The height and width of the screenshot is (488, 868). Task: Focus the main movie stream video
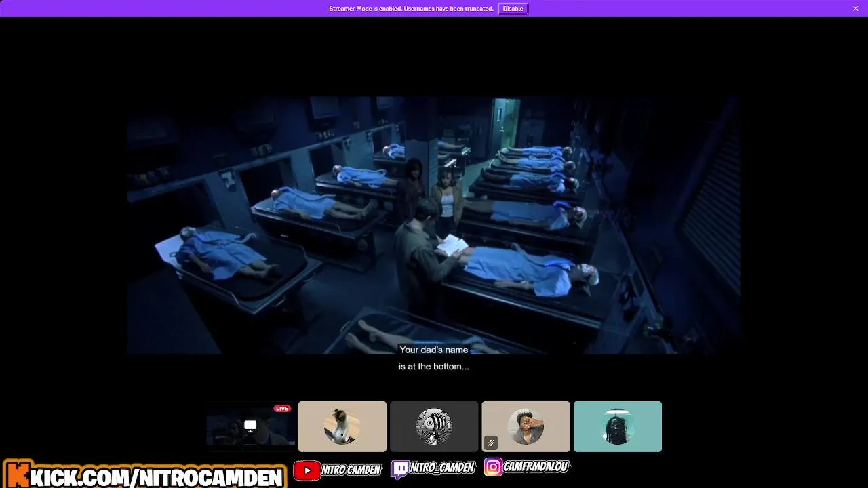(434, 226)
